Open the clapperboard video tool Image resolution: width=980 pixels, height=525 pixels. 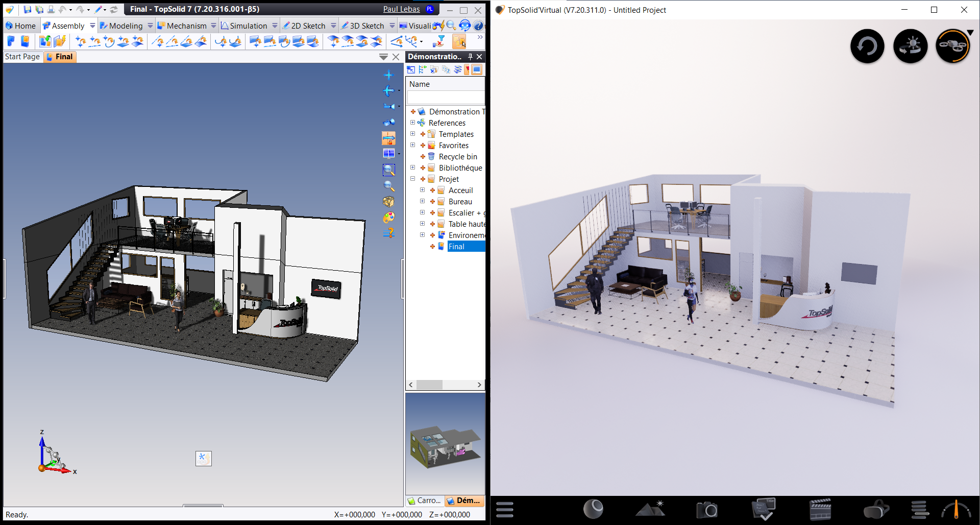click(x=820, y=509)
